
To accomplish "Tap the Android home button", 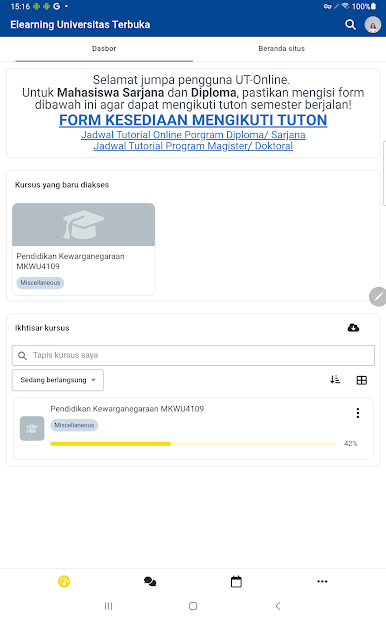I will (193, 606).
